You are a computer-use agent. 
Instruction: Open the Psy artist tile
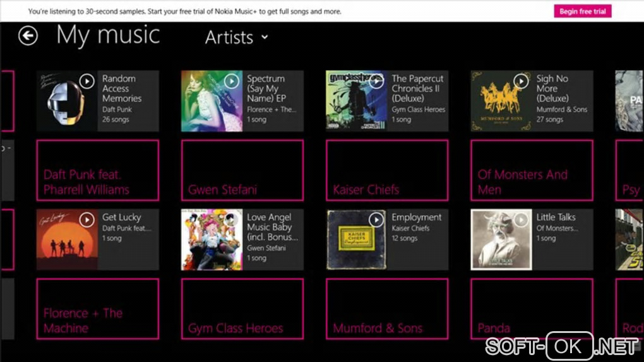tap(629, 170)
